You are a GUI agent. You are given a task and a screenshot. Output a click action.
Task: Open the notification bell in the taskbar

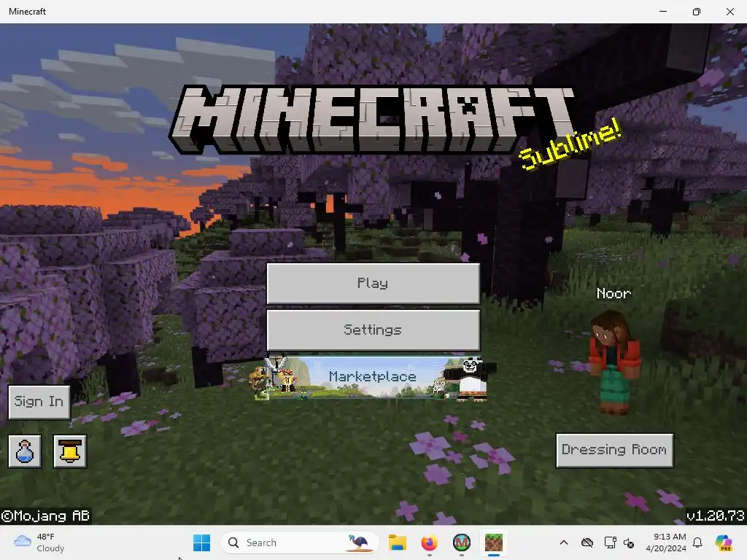tap(697, 542)
